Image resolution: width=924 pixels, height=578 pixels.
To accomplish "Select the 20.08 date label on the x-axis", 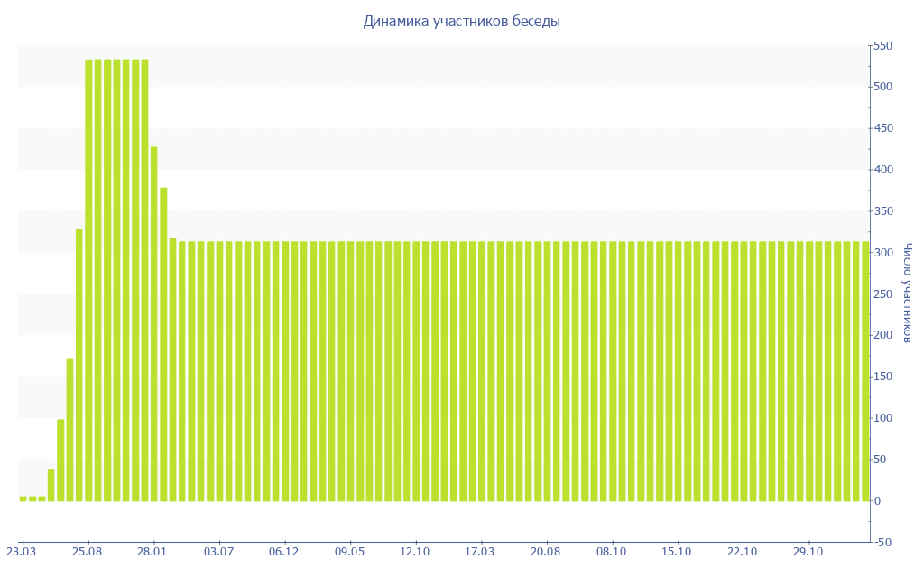I will click(546, 551).
